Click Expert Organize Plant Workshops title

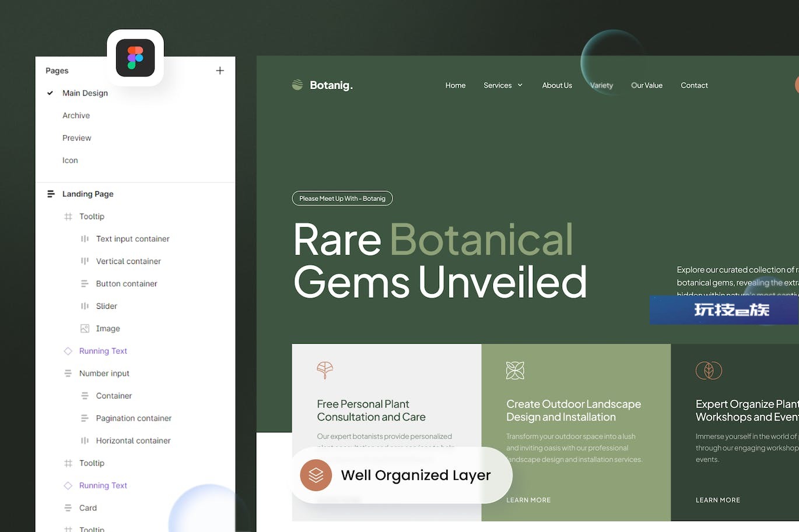[x=747, y=410]
